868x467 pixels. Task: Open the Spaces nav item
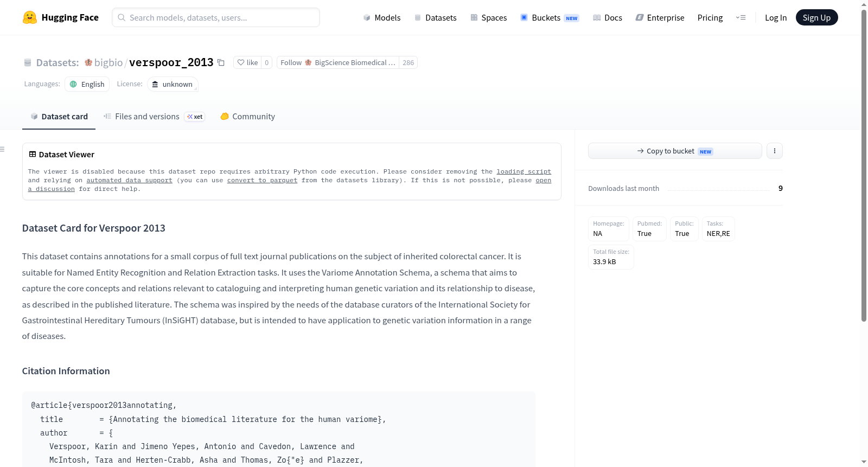click(489, 17)
